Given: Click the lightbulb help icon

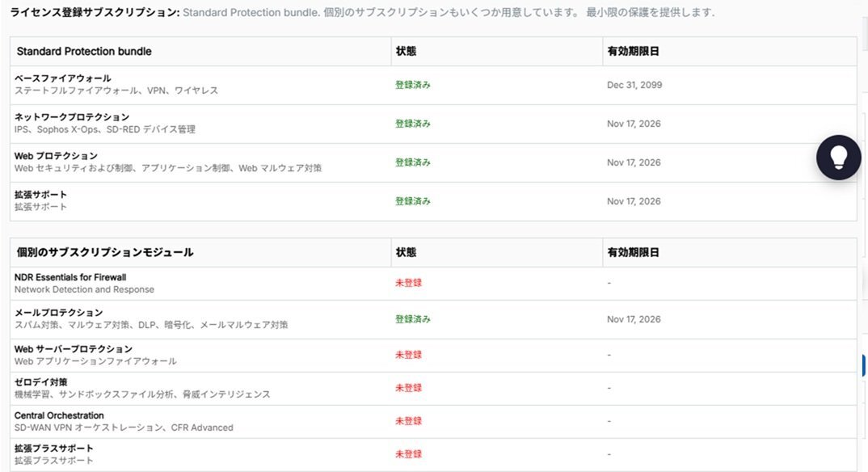Looking at the screenshot, I should click(x=838, y=157).
